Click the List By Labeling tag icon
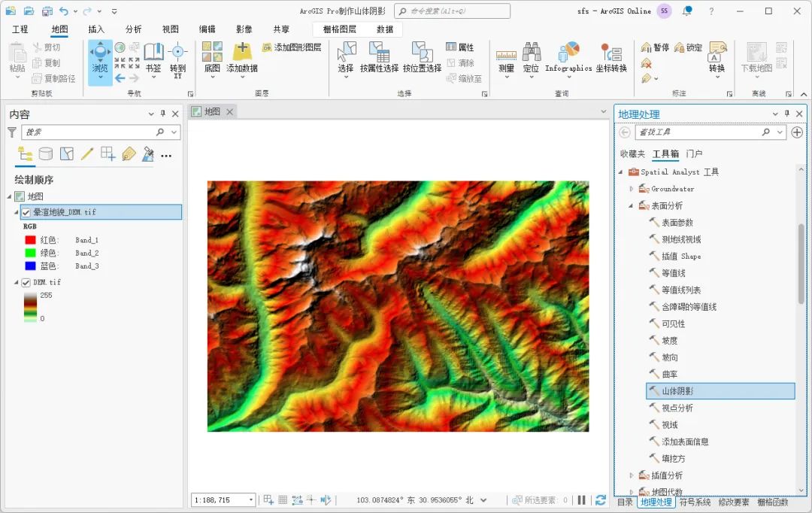This screenshot has height=513, width=812. [x=129, y=154]
